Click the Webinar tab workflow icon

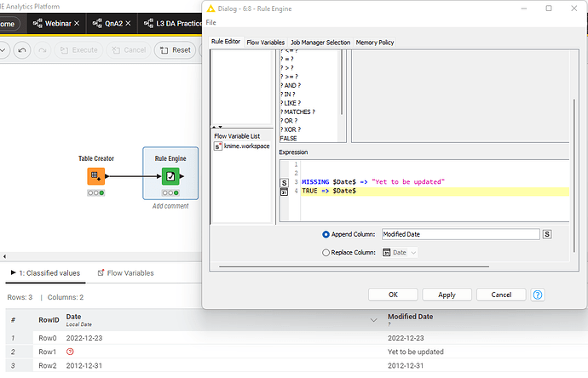click(x=37, y=23)
